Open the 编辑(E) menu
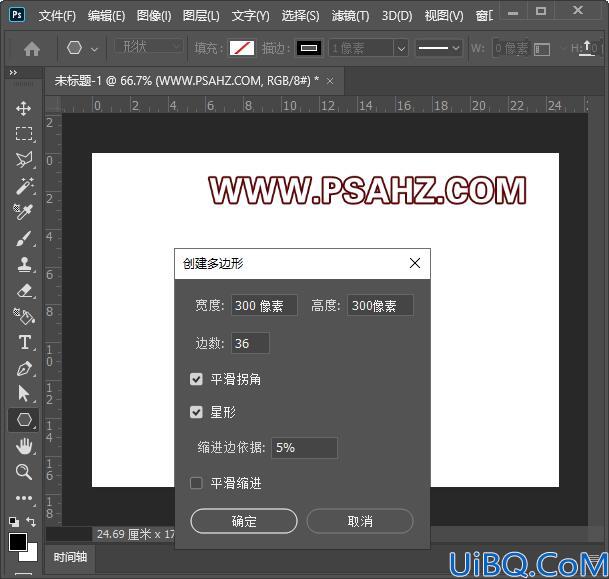The width and height of the screenshot is (609, 579). point(106,16)
